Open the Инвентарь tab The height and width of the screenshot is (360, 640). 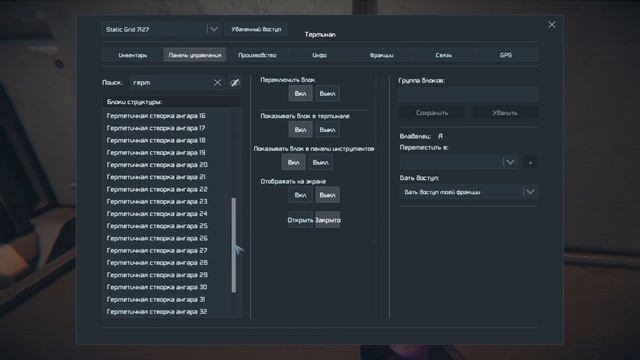133,55
